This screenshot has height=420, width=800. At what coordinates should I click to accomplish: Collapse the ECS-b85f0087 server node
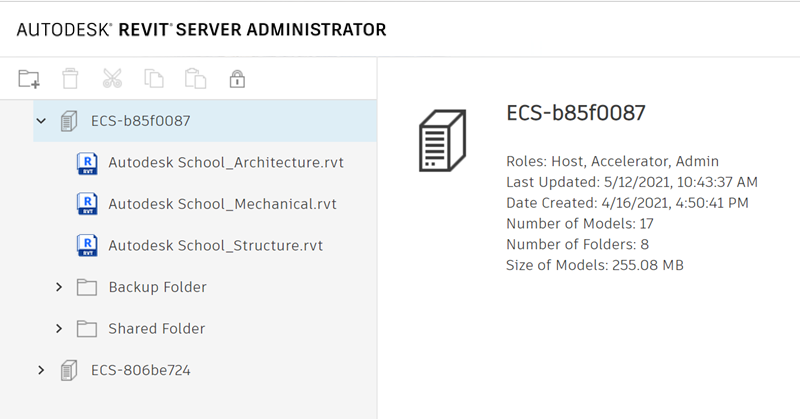41,121
